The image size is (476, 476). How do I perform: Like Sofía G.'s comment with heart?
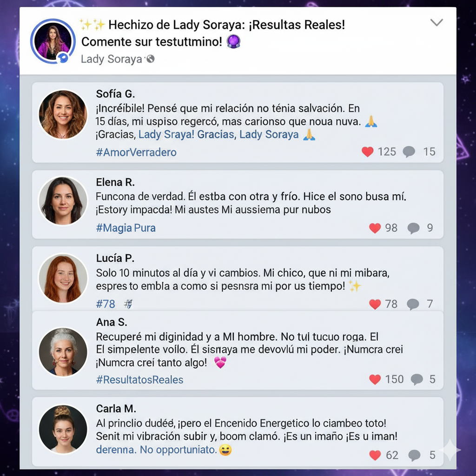point(367,152)
